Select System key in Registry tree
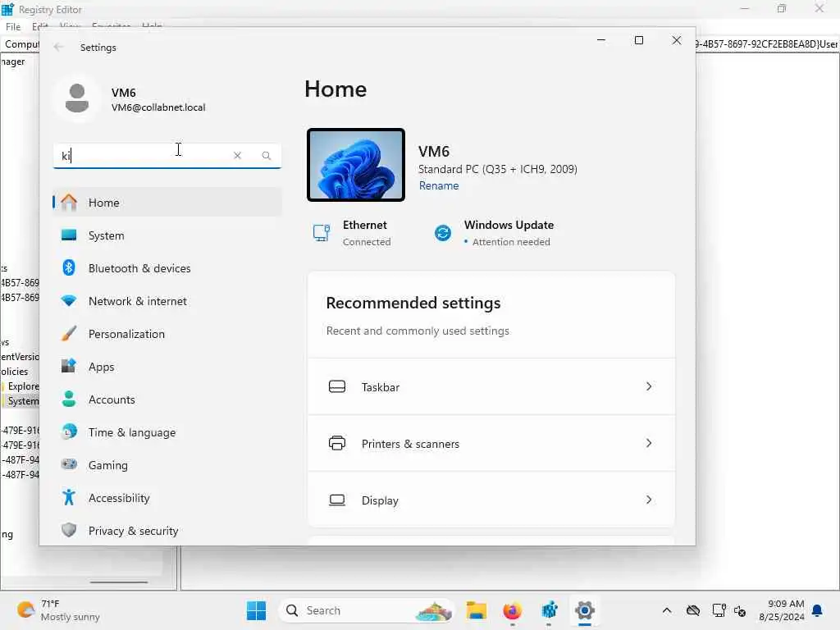Screen dimensions: 840x630 [x=23, y=401]
